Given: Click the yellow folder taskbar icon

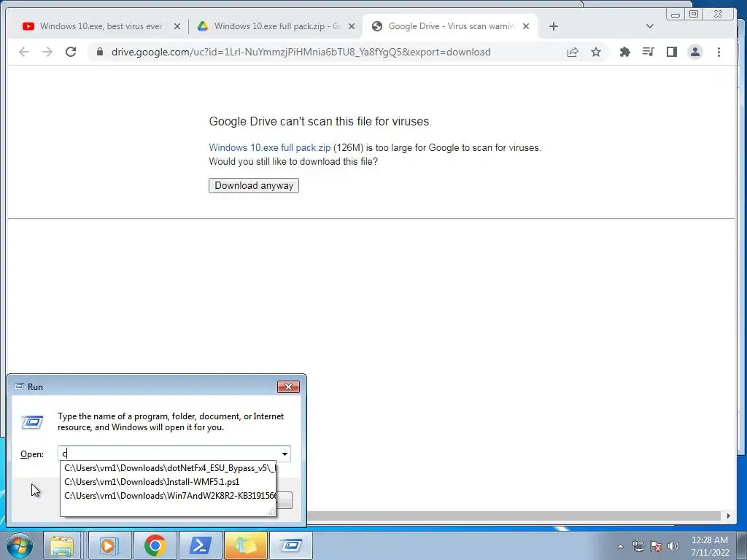Looking at the screenshot, I should tap(245, 545).
